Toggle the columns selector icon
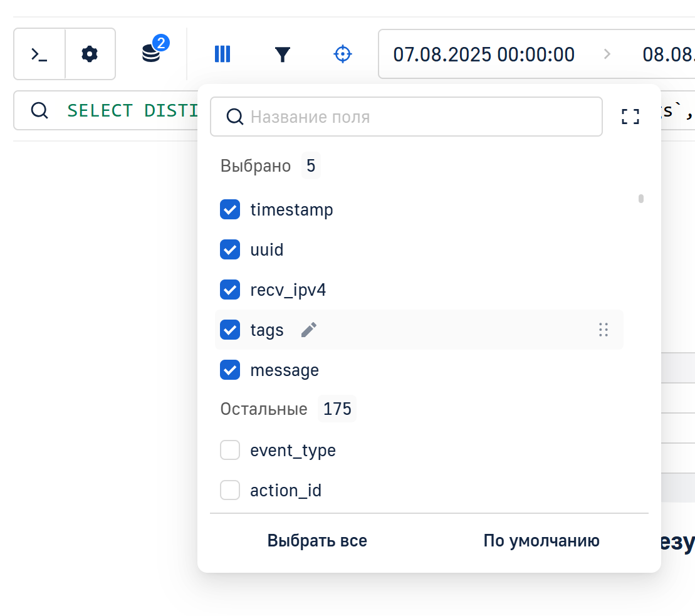The height and width of the screenshot is (616, 695). [x=222, y=55]
